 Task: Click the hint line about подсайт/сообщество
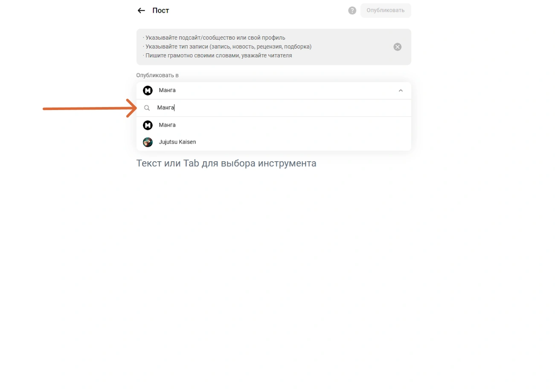point(214,38)
